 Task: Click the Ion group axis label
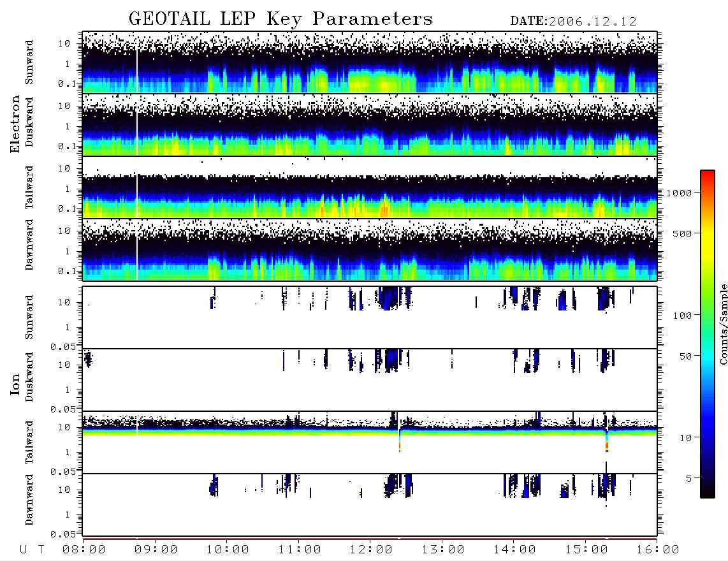[x=15, y=384]
